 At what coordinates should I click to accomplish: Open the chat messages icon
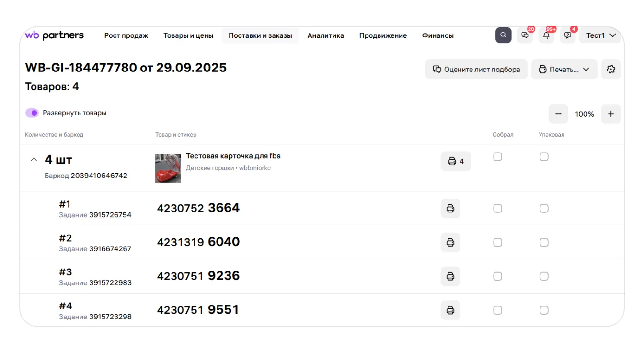(x=525, y=35)
